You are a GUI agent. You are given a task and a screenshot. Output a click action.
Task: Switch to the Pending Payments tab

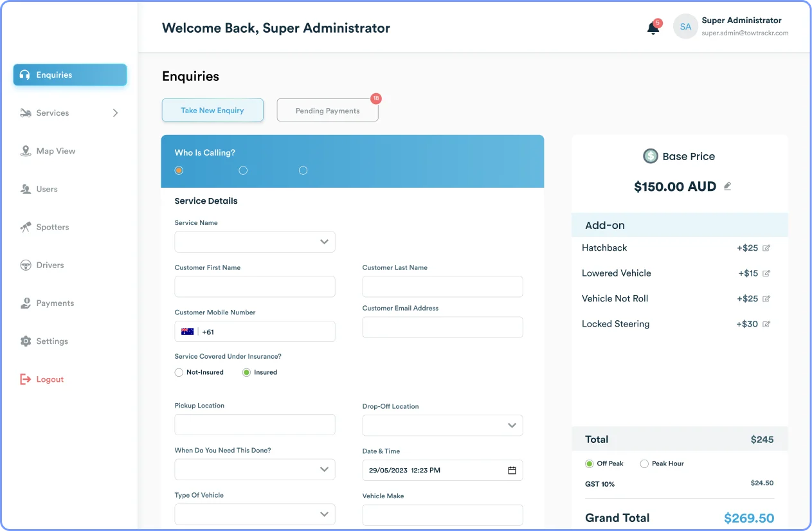pos(327,111)
